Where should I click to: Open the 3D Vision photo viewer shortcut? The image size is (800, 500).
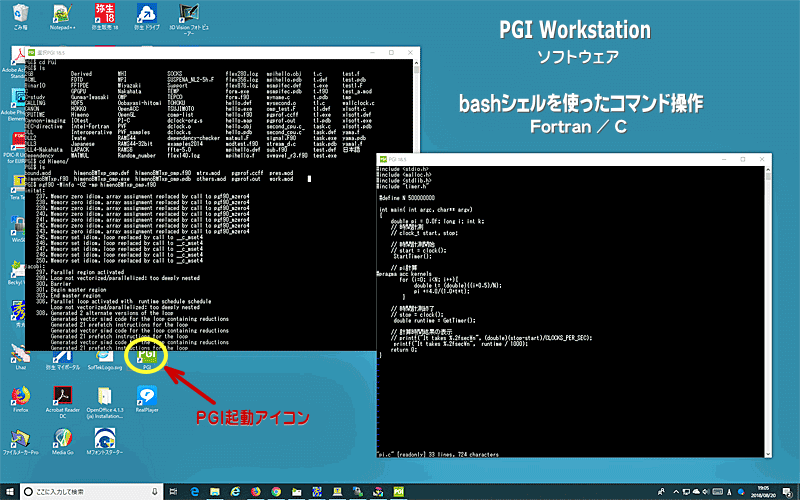[x=189, y=19]
